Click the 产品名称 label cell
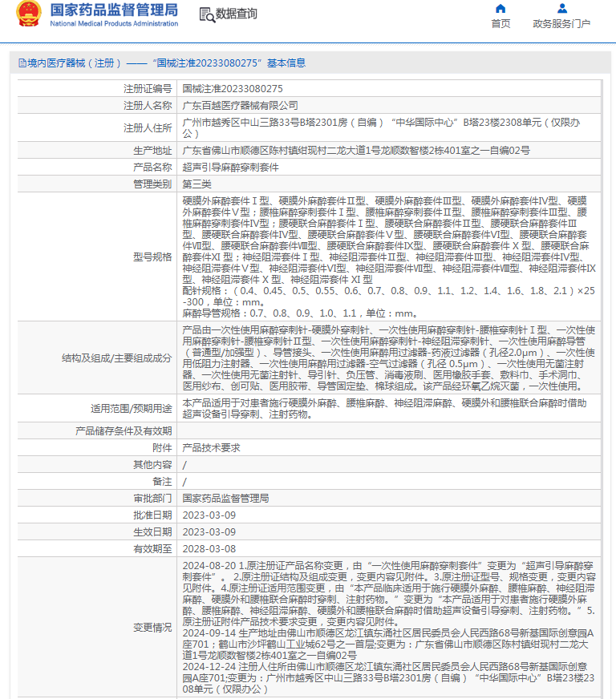The image size is (616, 699). (97, 168)
